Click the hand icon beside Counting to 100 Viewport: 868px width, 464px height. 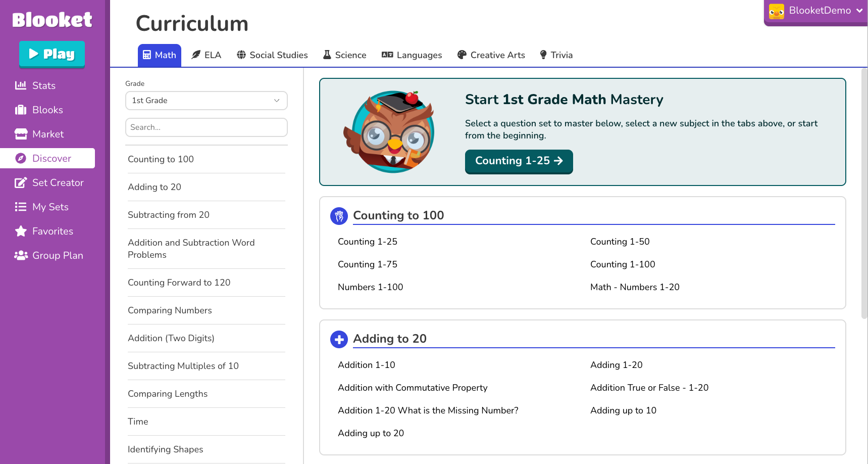[x=339, y=216]
